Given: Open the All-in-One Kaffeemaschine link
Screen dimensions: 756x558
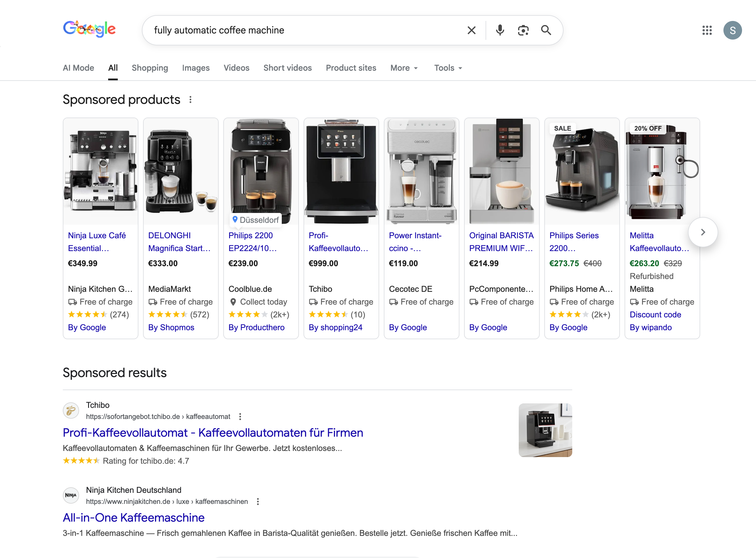Looking at the screenshot, I should 133,518.
